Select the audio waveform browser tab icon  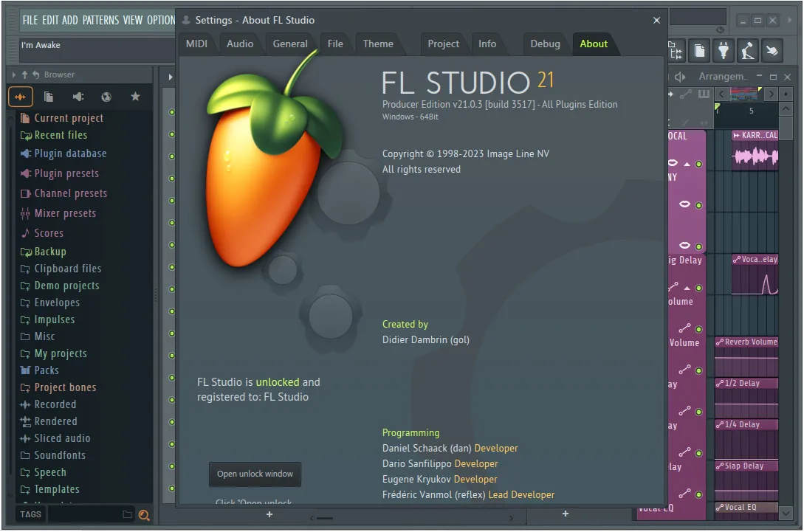(x=21, y=97)
